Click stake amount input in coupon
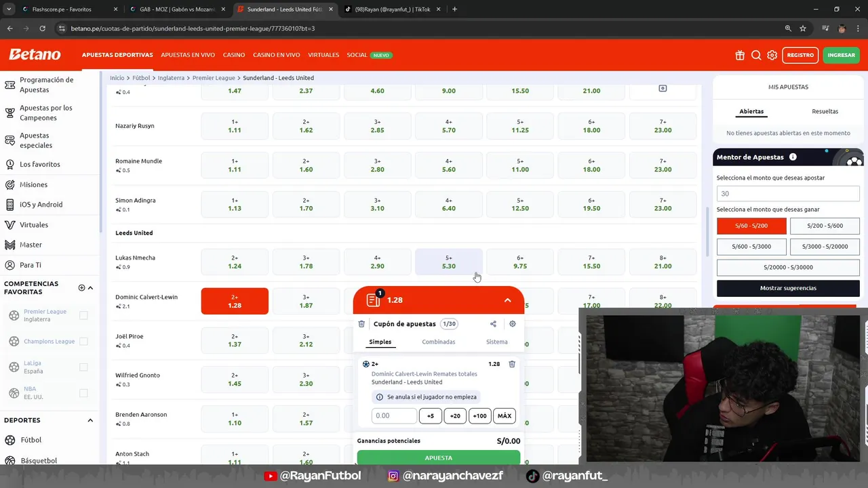868x488 pixels. (x=394, y=416)
